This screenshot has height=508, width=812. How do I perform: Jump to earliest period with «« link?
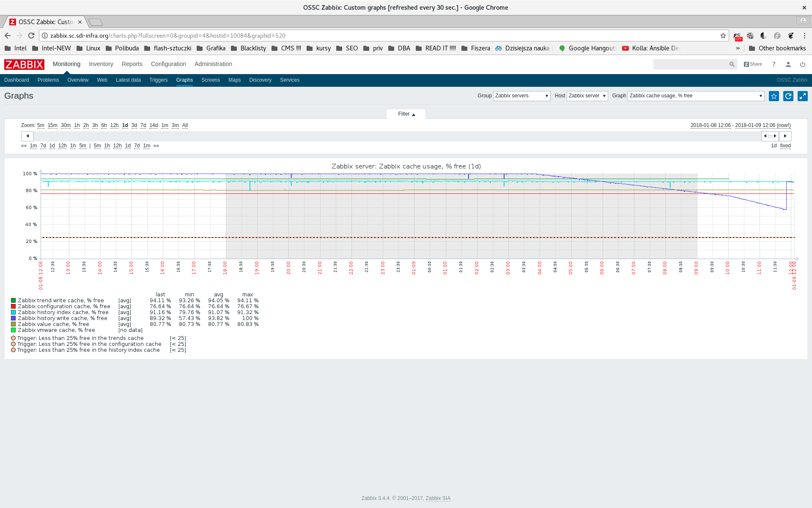pyautogui.click(x=24, y=146)
